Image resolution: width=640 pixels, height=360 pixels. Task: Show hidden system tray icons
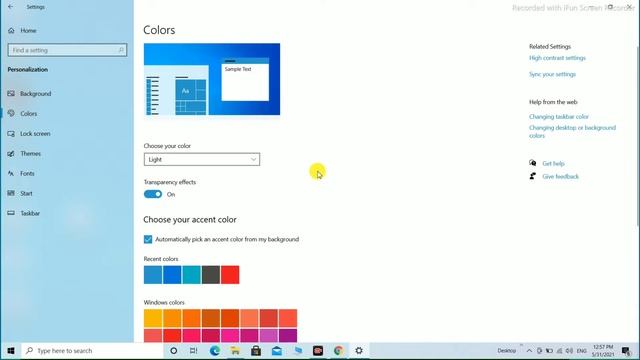529,351
